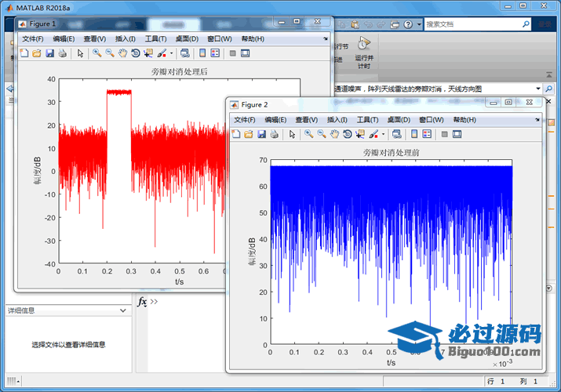
Task: Click Link Plot icon in Figure 1
Action: pyautogui.click(x=184, y=53)
